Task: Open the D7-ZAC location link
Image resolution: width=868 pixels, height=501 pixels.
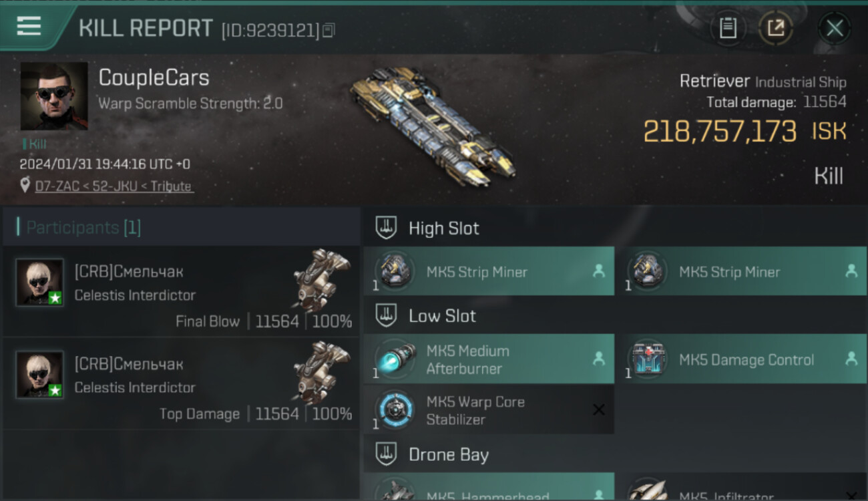Action: [x=114, y=186]
